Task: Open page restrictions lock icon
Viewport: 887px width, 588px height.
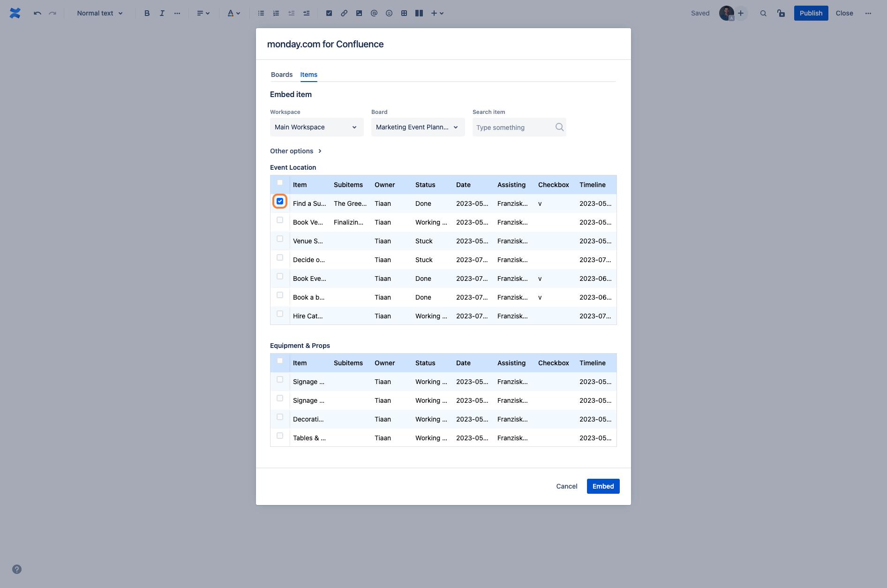Action: (781, 13)
